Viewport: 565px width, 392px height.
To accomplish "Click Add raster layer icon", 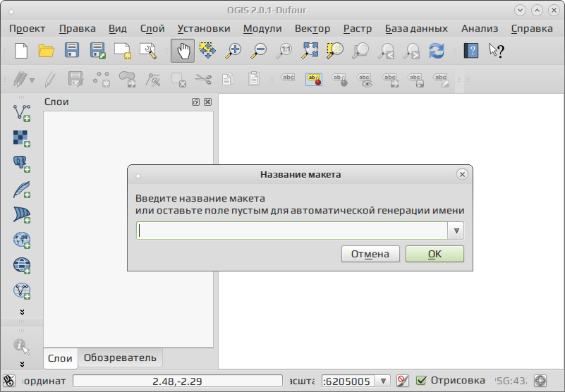I will point(22,138).
